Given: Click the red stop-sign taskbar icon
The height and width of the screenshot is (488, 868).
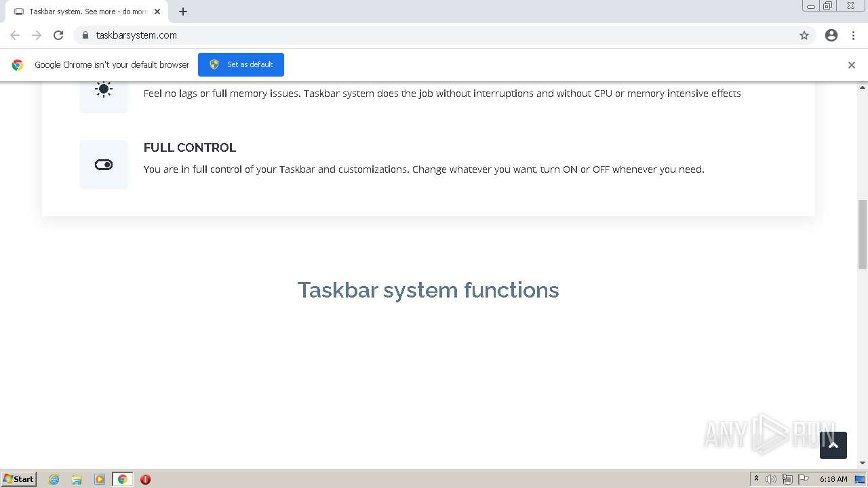Looking at the screenshot, I should [145, 479].
